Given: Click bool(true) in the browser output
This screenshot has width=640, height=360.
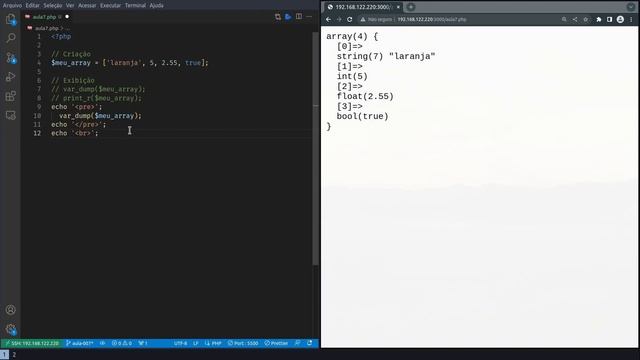Looking at the screenshot, I should 362,116.
